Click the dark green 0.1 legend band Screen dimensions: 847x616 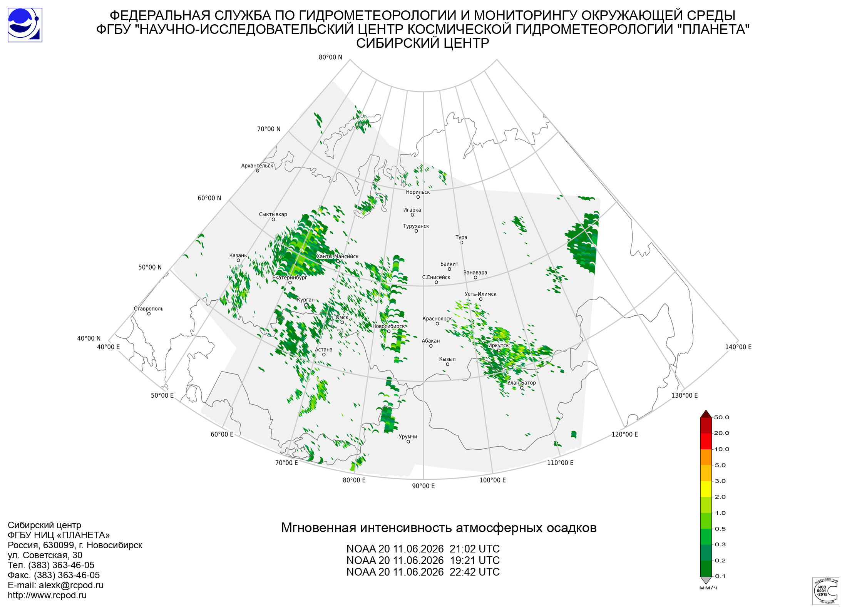coord(706,568)
